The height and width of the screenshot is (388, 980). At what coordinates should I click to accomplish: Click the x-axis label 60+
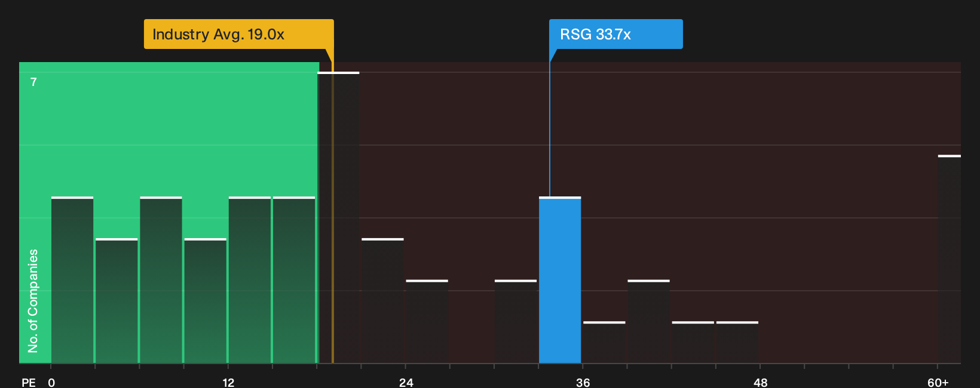pos(938,383)
